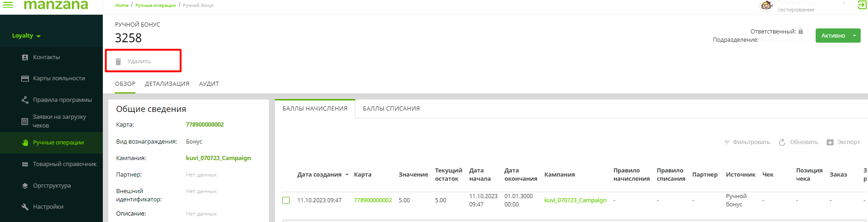Open Контакты in the sidebar

(46, 57)
